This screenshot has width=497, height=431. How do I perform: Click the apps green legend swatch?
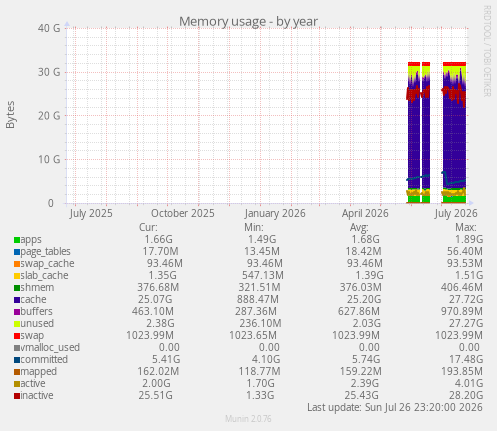point(17,240)
